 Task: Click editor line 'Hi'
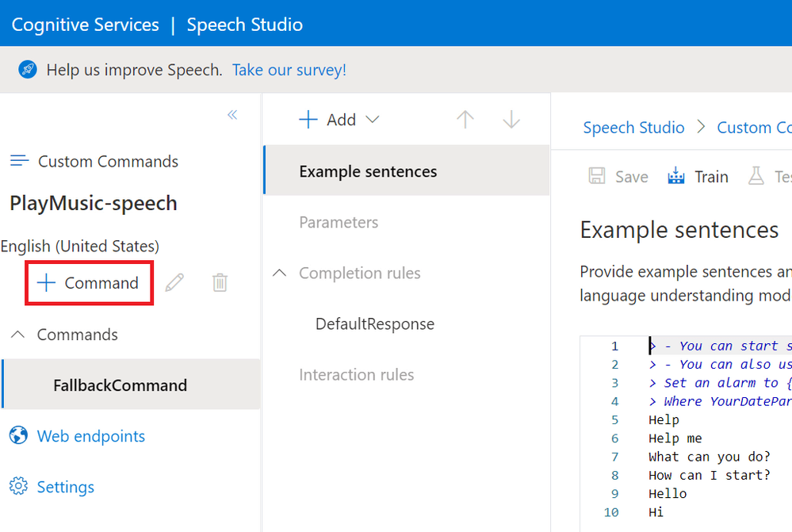click(x=656, y=512)
